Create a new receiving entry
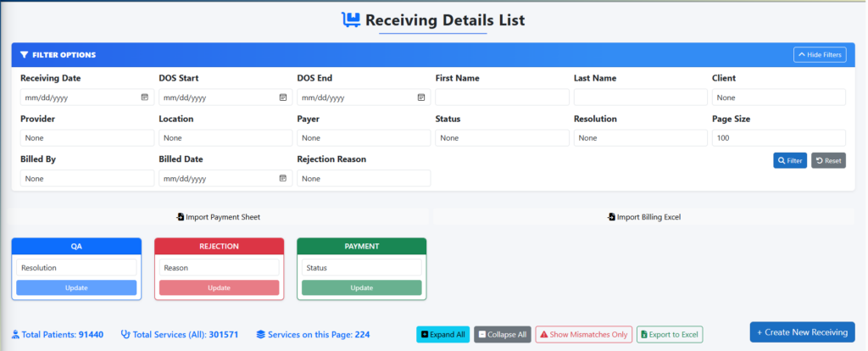 (x=802, y=332)
